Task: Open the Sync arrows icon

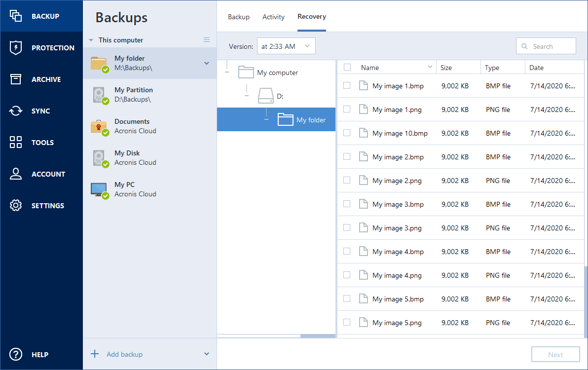Action: point(16,111)
